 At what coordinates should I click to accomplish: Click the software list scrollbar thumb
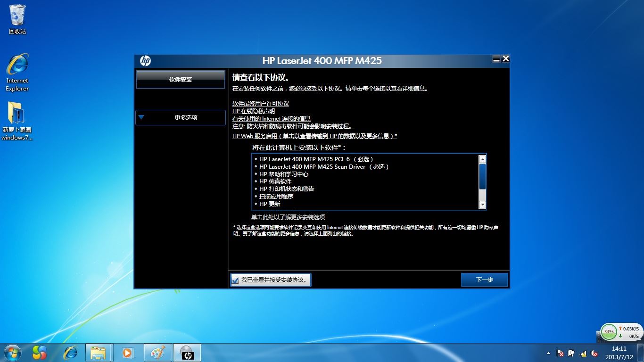click(482, 177)
